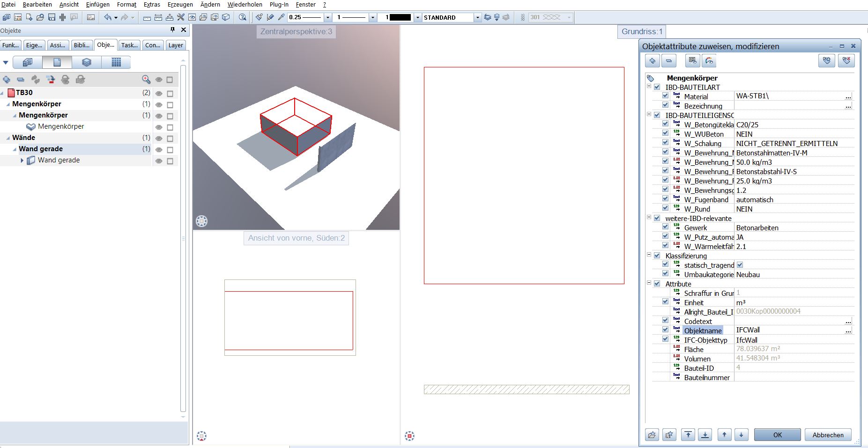Click the Abbrechen button

point(828,435)
